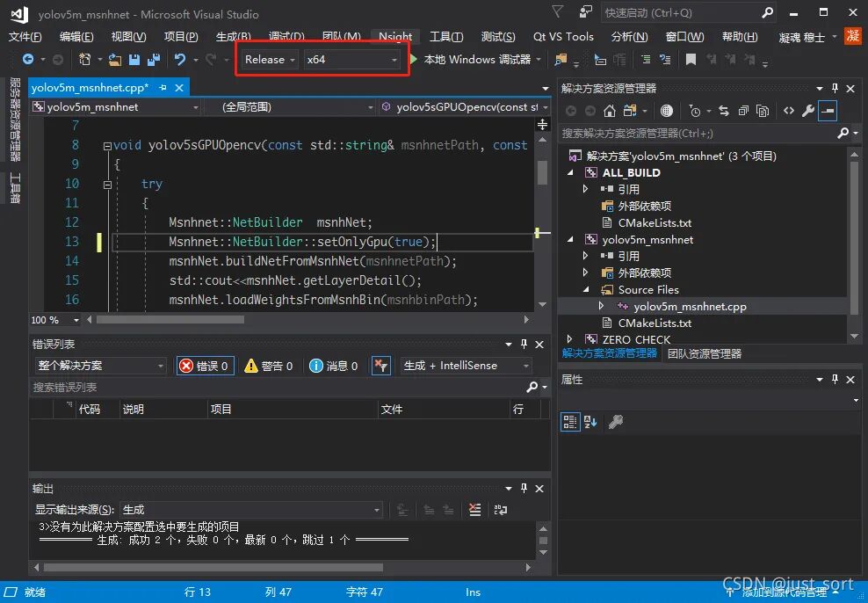This screenshot has width=868, height=603.
Task: Toggle a bookmark using the bookmark icon
Action: point(691,59)
